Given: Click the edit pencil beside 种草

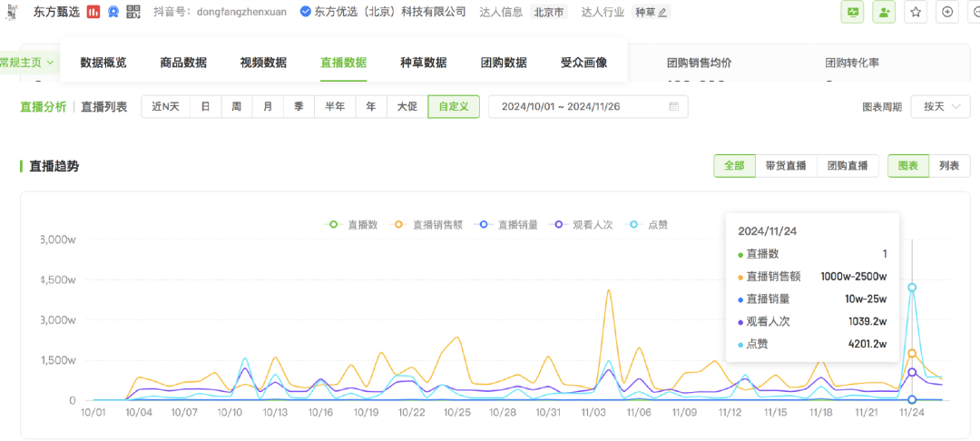Looking at the screenshot, I should pos(662,13).
